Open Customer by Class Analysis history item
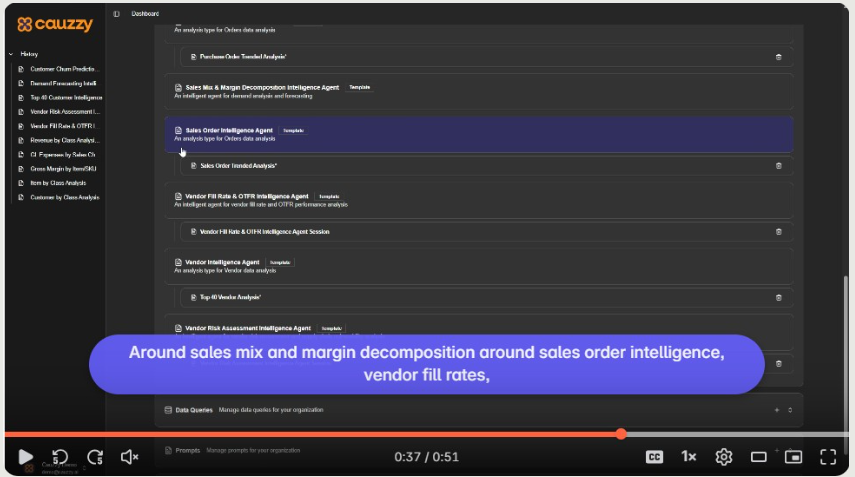This screenshot has height=477, width=855. [x=59, y=197]
